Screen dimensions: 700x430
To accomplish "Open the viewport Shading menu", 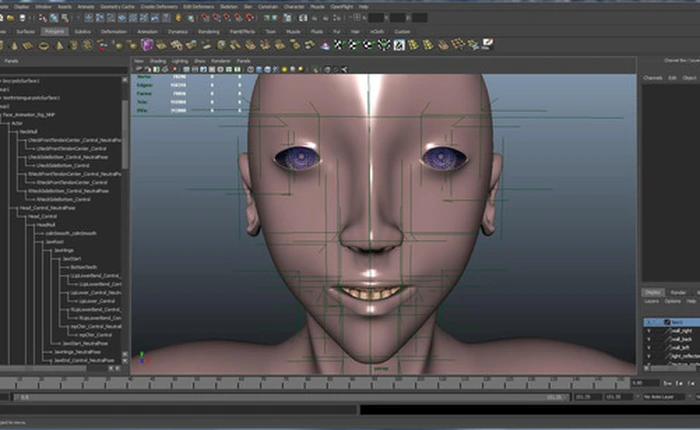I will click(x=158, y=61).
